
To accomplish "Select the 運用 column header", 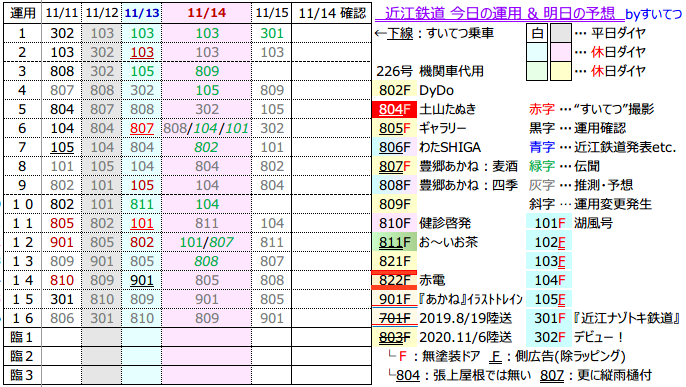I will coord(23,13).
